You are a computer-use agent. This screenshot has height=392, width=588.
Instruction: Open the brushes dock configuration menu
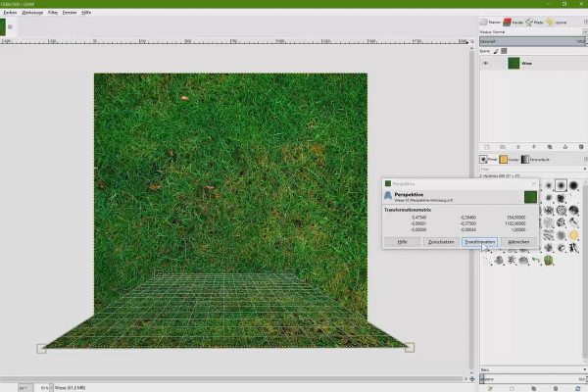585,160
